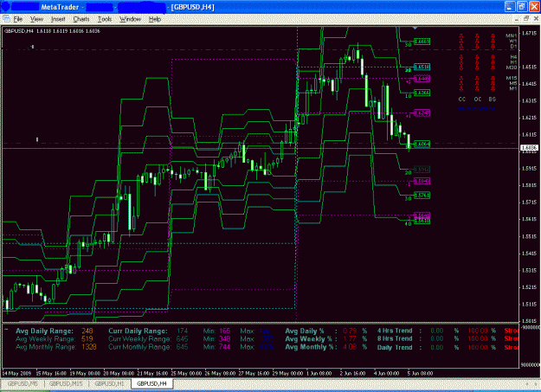Click the red CC arrow in H4 row
The width and height of the screenshot is (541, 392).
point(461,57)
